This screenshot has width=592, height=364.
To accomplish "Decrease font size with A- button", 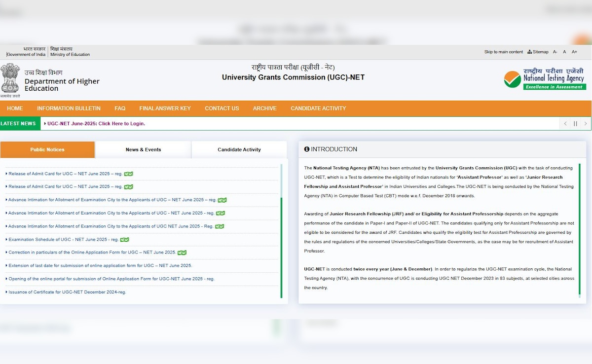I will coord(555,52).
